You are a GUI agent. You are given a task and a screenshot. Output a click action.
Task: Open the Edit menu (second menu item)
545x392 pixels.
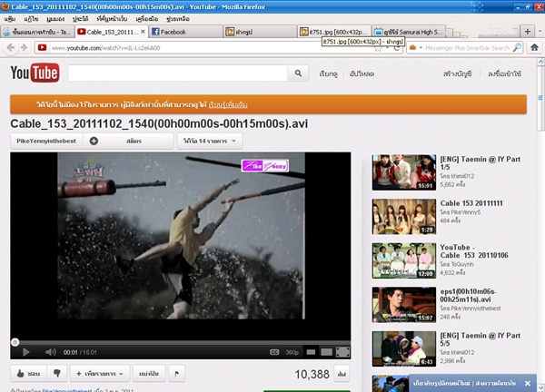[x=31, y=19]
